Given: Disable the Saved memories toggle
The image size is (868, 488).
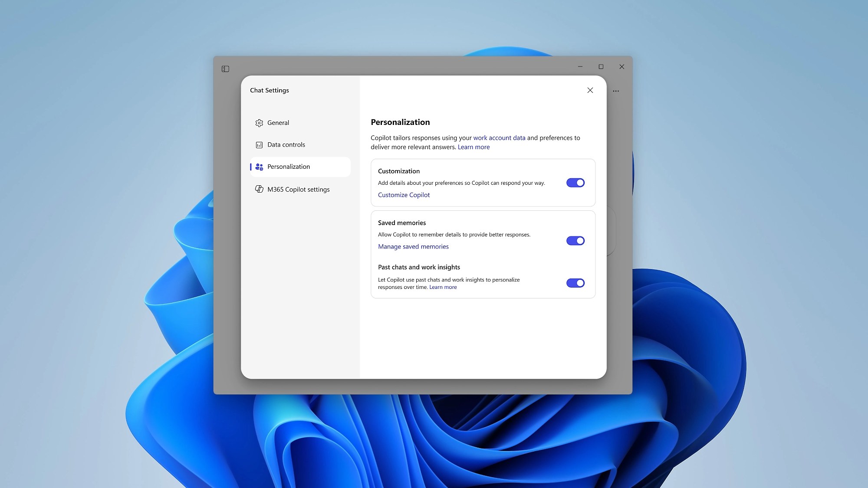Looking at the screenshot, I should 575,241.
